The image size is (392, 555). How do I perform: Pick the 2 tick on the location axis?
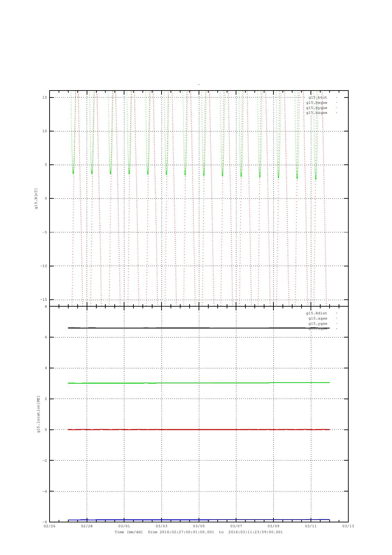click(x=46, y=399)
